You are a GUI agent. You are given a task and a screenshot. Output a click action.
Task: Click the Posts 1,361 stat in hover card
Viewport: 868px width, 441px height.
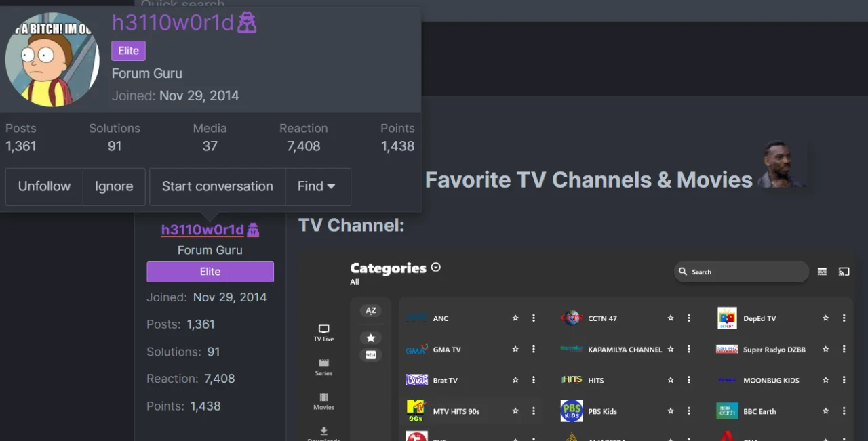(21, 138)
